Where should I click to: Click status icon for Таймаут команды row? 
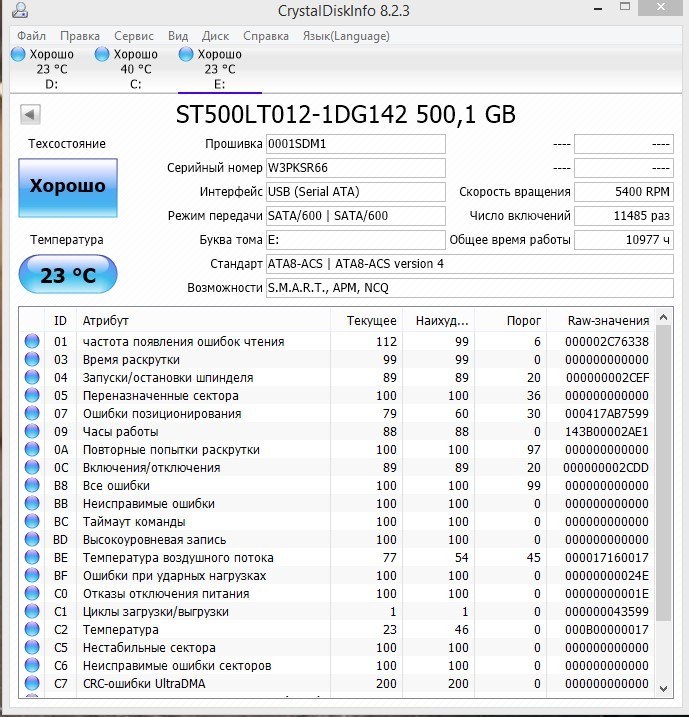[32, 521]
